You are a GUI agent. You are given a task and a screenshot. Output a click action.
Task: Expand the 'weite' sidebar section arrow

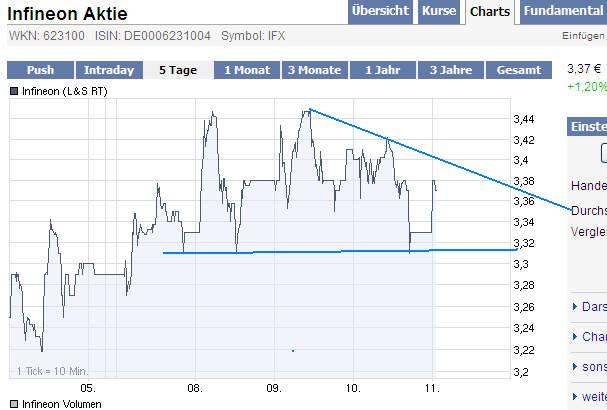point(573,397)
